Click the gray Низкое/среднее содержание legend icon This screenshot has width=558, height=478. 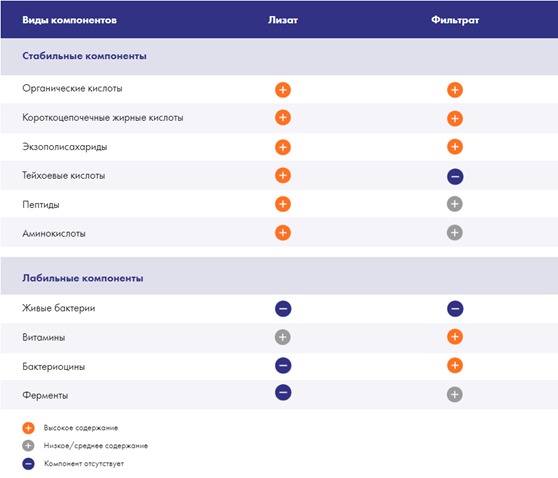tap(28, 446)
